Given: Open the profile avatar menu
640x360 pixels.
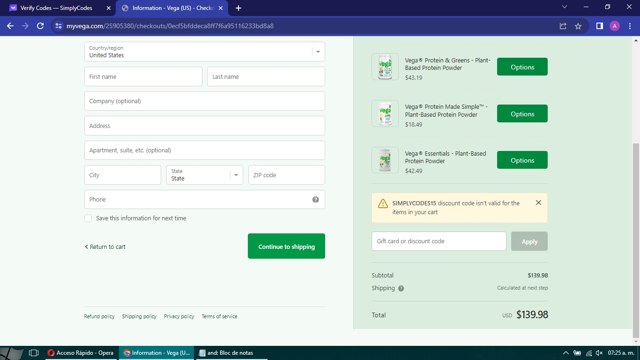Looking at the screenshot, I should (x=615, y=26).
